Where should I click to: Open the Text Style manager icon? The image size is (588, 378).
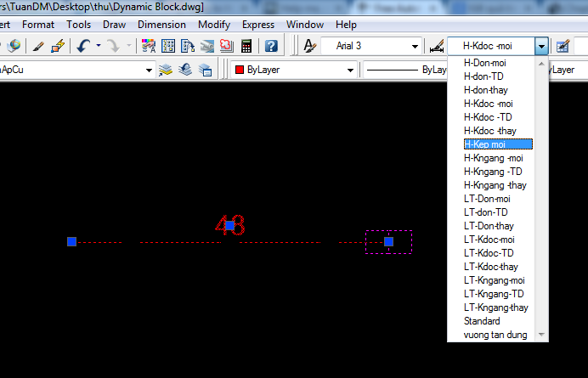coord(309,46)
